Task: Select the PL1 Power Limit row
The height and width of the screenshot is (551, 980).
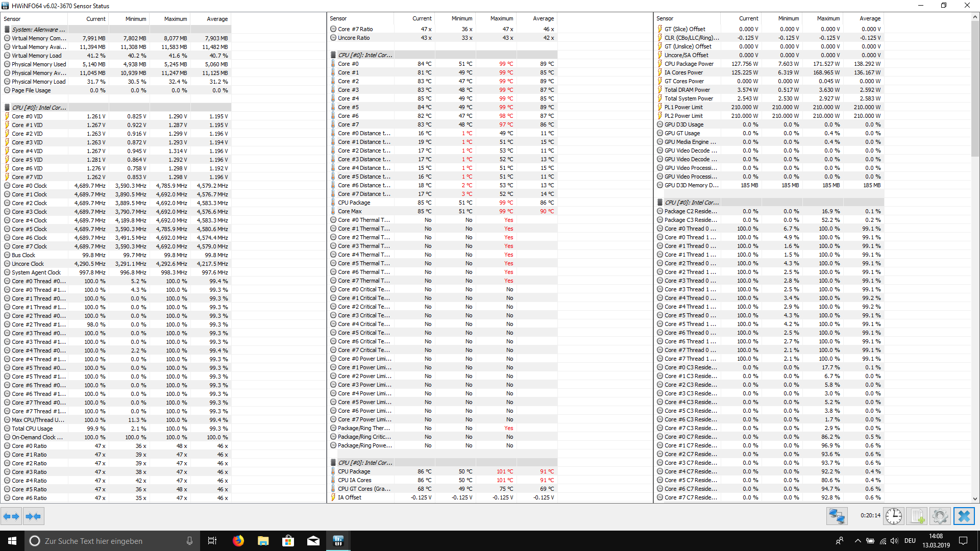Action: coord(770,107)
